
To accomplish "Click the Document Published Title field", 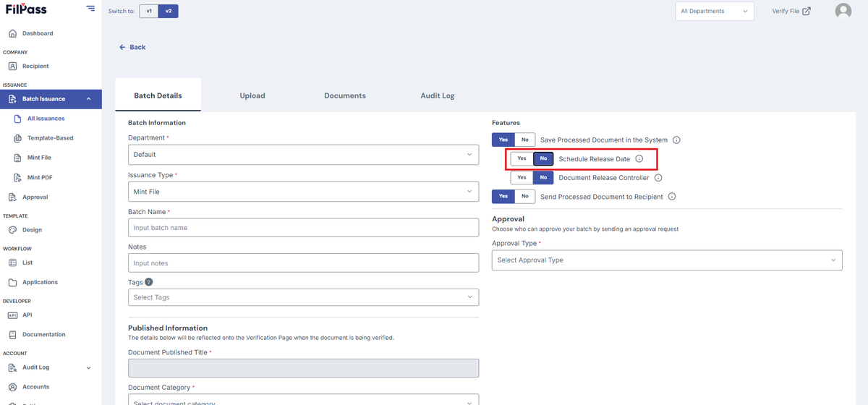I will click(303, 368).
